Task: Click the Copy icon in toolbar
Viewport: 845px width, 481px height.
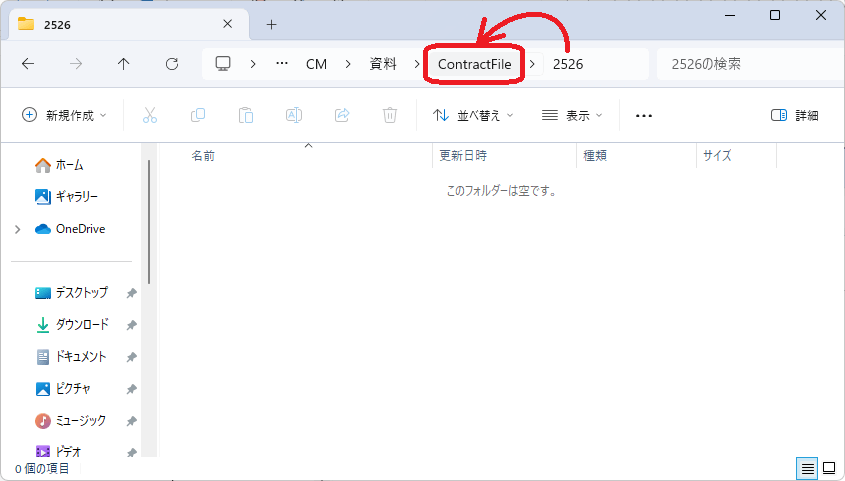Action: point(198,115)
